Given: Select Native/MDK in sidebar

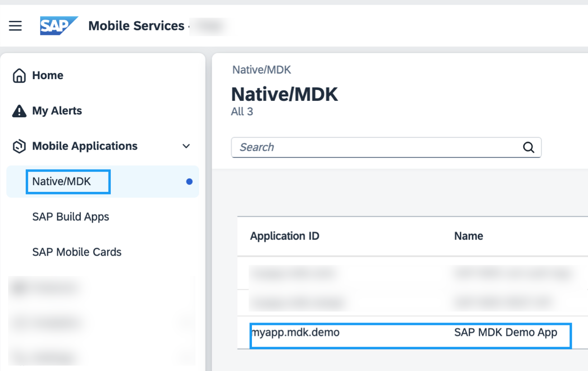Looking at the screenshot, I should pyautogui.click(x=103, y=181).
